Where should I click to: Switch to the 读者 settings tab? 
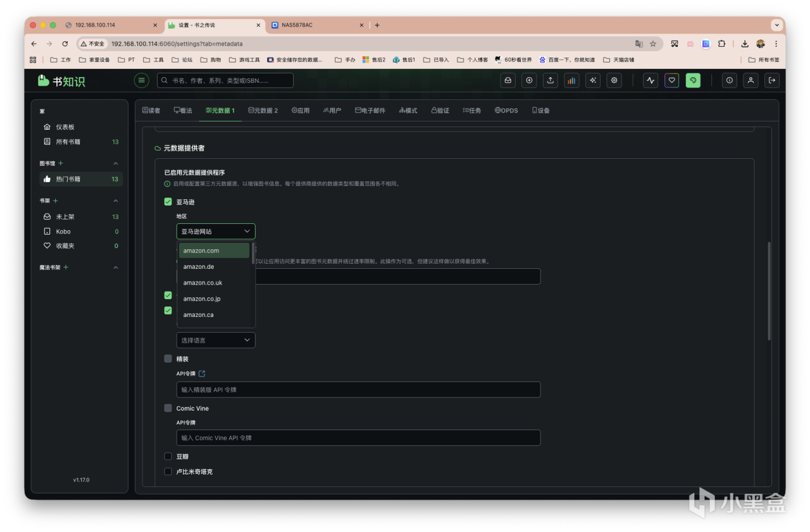(x=151, y=111)
